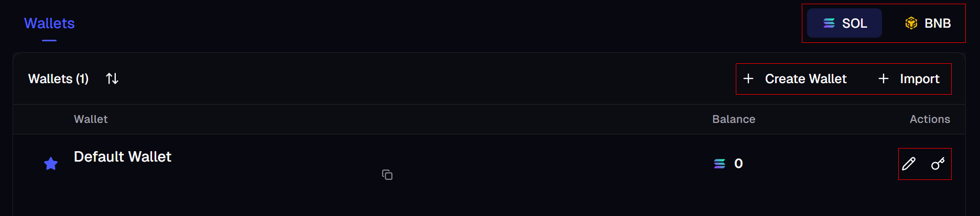This screenshot has height=216, width=980.
Task: Click the Actions column header
Action: coord(930,119)
